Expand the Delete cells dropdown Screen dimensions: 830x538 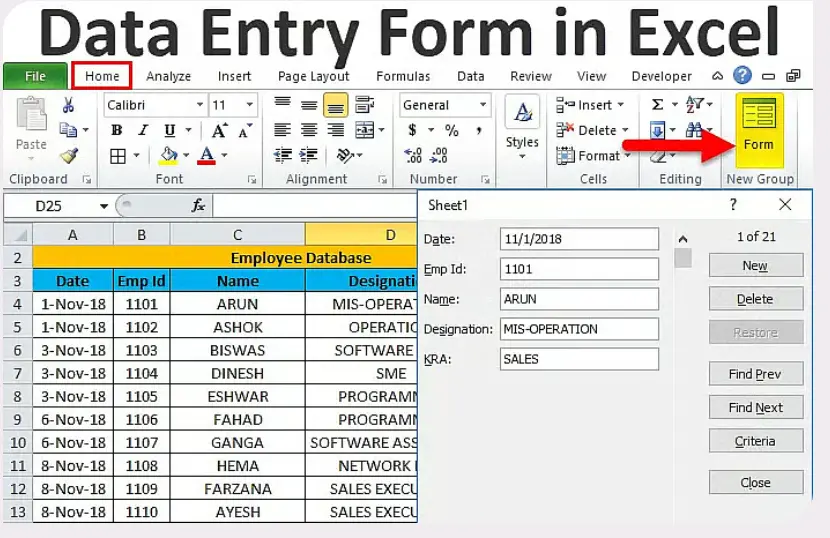tap(625, 130)
